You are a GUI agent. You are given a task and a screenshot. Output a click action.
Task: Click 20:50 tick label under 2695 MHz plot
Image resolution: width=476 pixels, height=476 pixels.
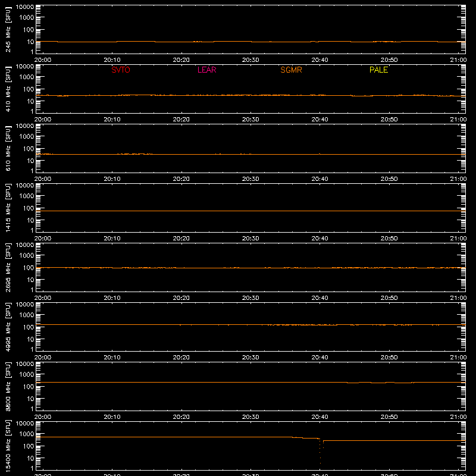tap(389, 298)
